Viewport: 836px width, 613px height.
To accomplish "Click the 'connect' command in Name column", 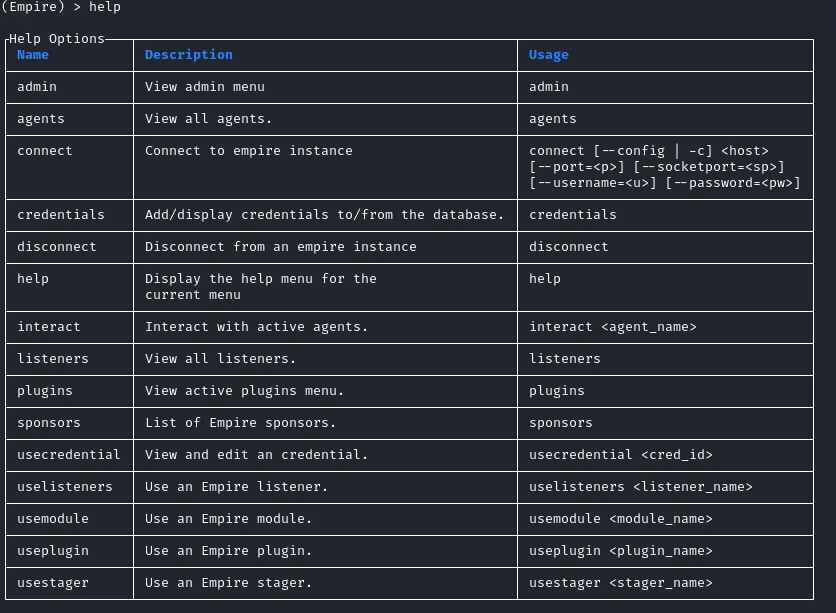I will (x=45, y=151).
